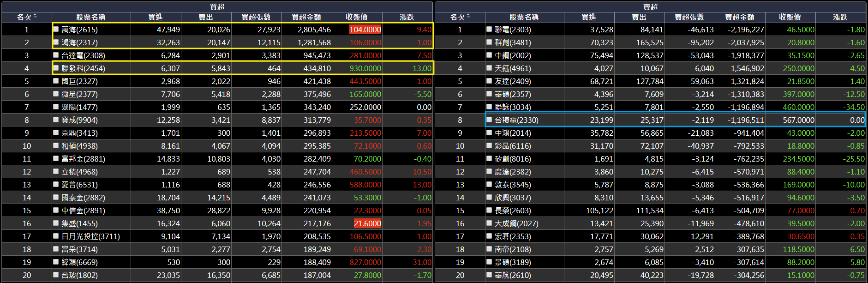The width and height of the screenshot is (868, 283).
Task: Click the 名次 sort arrows in 賣超 table
Action: pos(468,16)
